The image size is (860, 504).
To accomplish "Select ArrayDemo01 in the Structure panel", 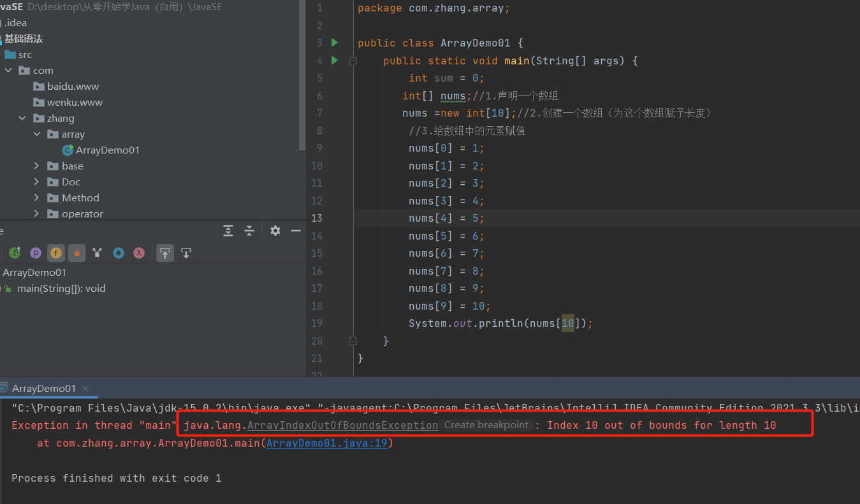I will 34,273.
